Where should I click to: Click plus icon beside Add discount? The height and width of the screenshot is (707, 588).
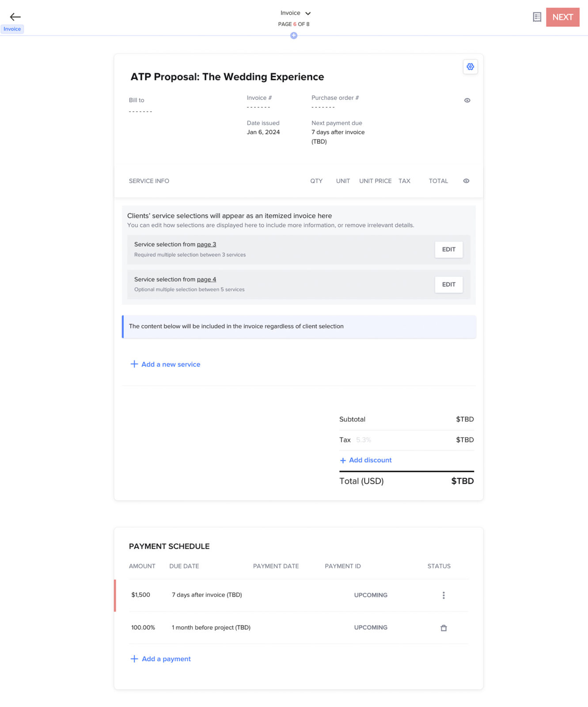click(x=343, y=460)
